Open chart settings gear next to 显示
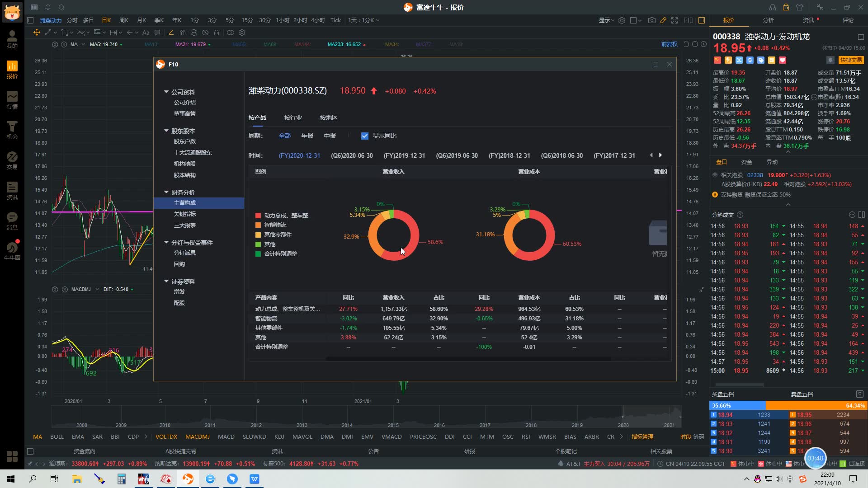Screen dimensions: 868x488 tap(622, 20)
